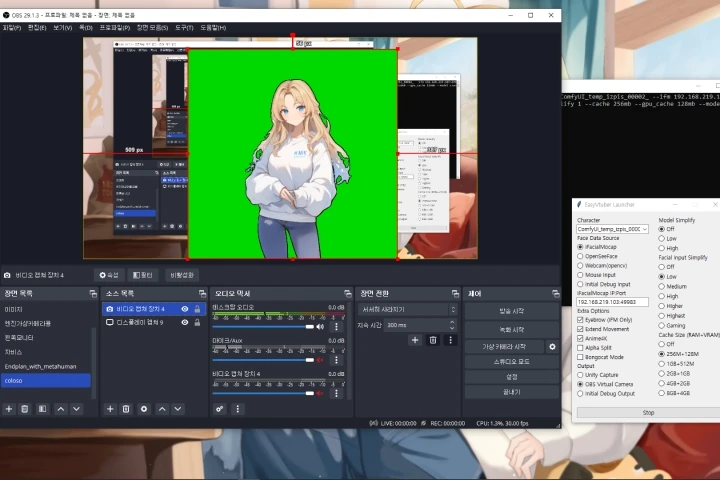Open the 데스크탑 오디오 channel options dots
The image size is (720, 480).
(336, 327)
